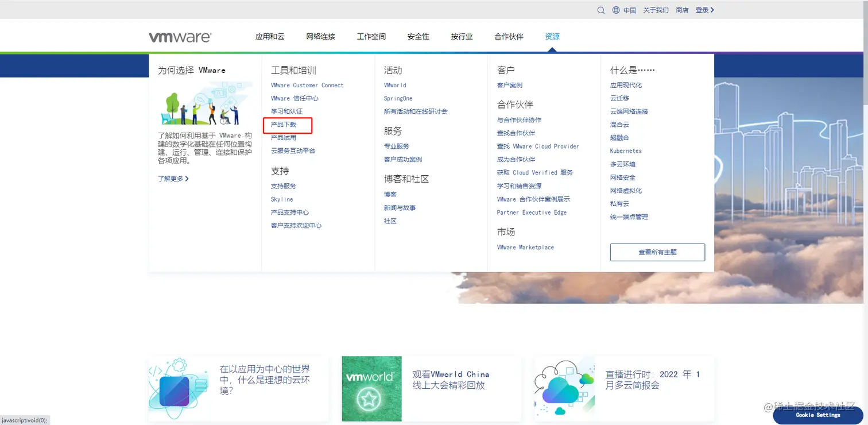Open the 博客 link
This screenshot has width=868, height=425.
(390, 195)
